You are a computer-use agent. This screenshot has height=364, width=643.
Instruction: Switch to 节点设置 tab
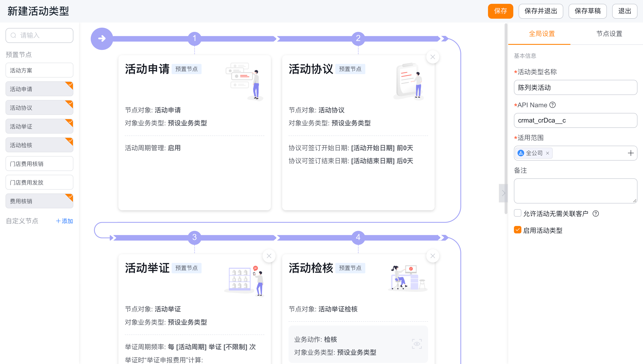pos(609,34)
